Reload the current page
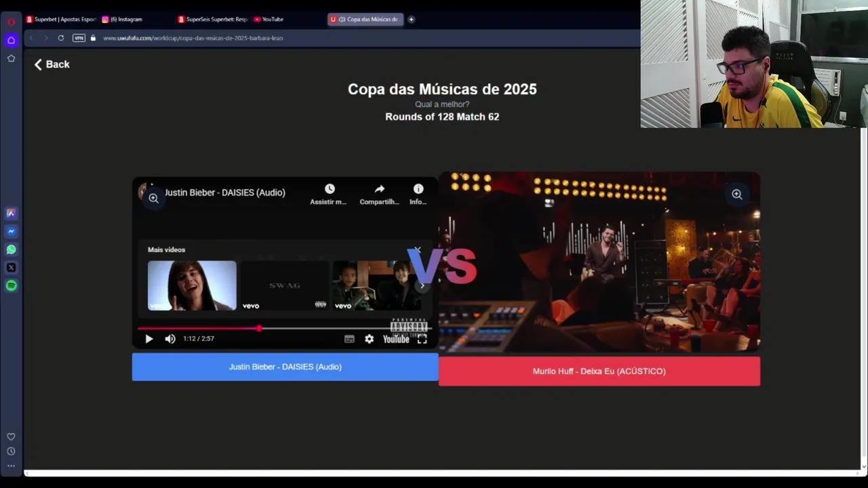This screenshot has height=488, width=868. point(61,38)
